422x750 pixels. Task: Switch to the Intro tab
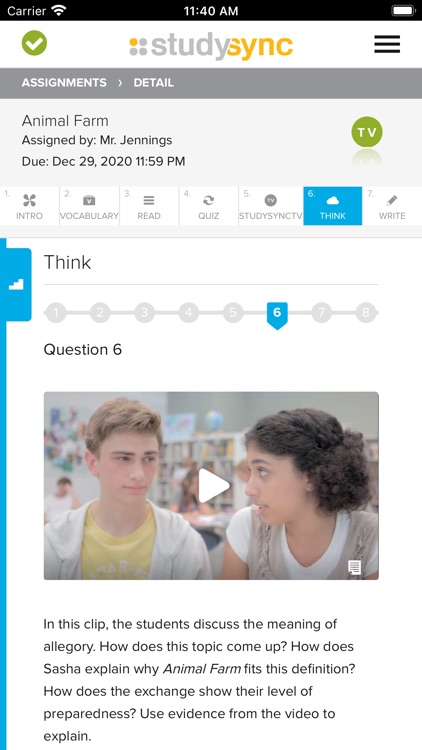30,206
